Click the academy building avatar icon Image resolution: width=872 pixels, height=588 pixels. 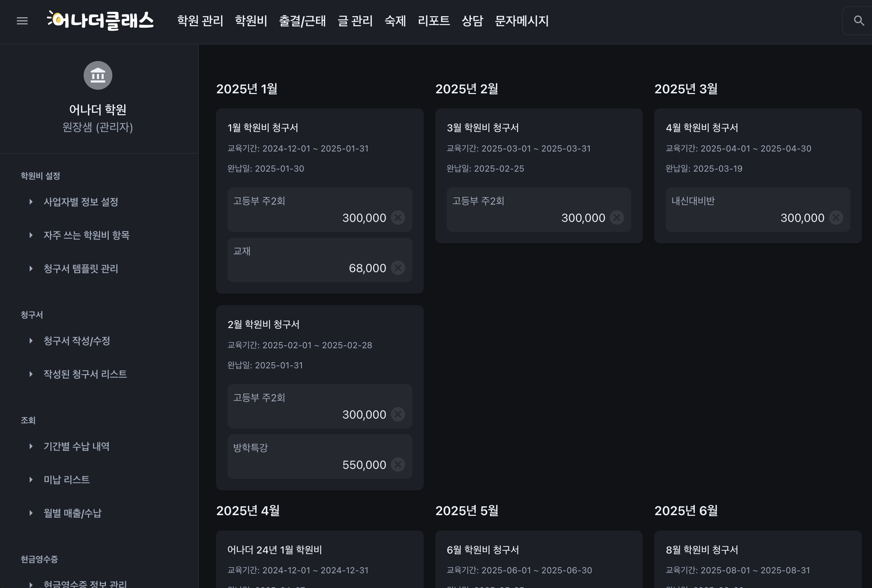click(98, 75)
